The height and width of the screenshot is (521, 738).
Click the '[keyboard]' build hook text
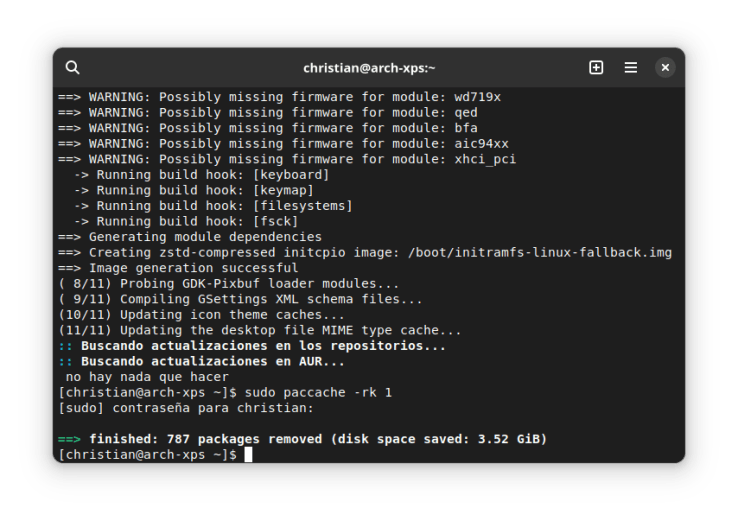[291, 175]
